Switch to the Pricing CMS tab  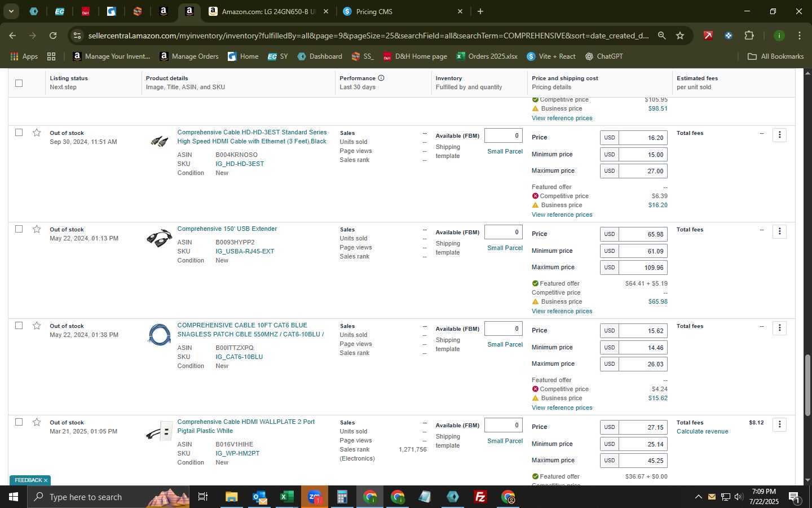pyautogui.click(x=403, y=11)
